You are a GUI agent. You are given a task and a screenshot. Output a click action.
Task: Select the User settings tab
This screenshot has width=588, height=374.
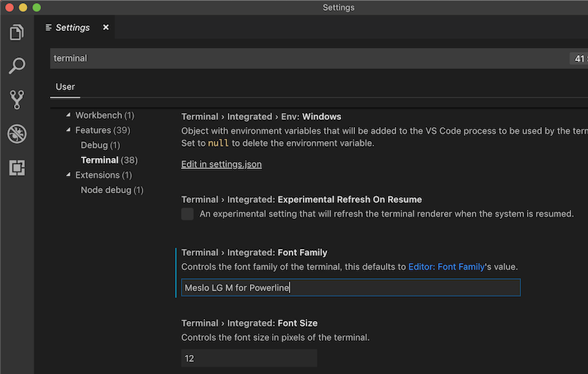click(x=65, y=87)
